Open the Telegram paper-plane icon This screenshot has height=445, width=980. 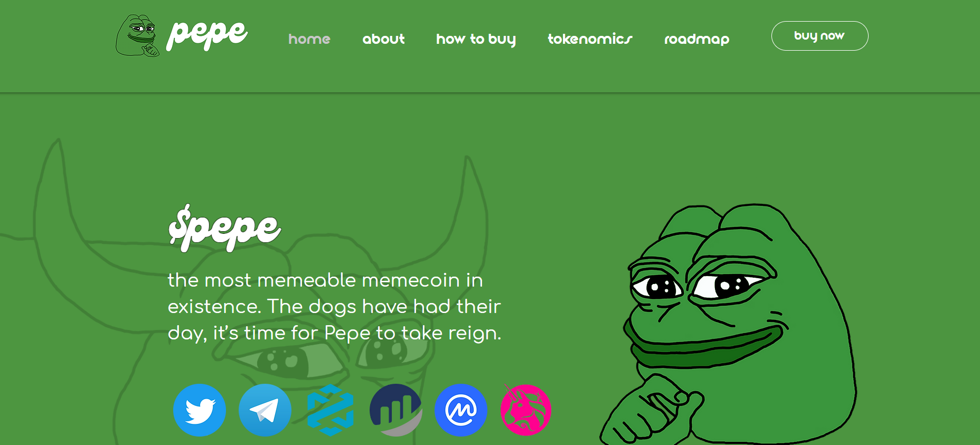[265, 410]
